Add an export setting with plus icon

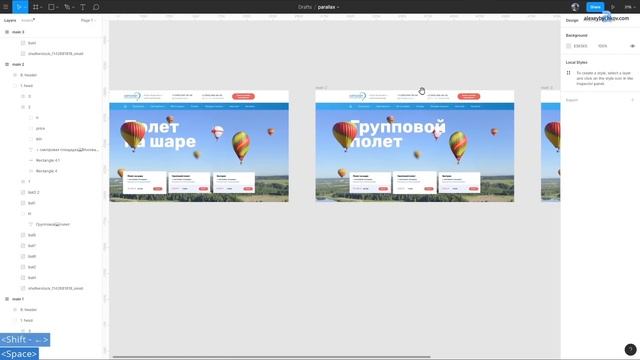tap(633, 100)
